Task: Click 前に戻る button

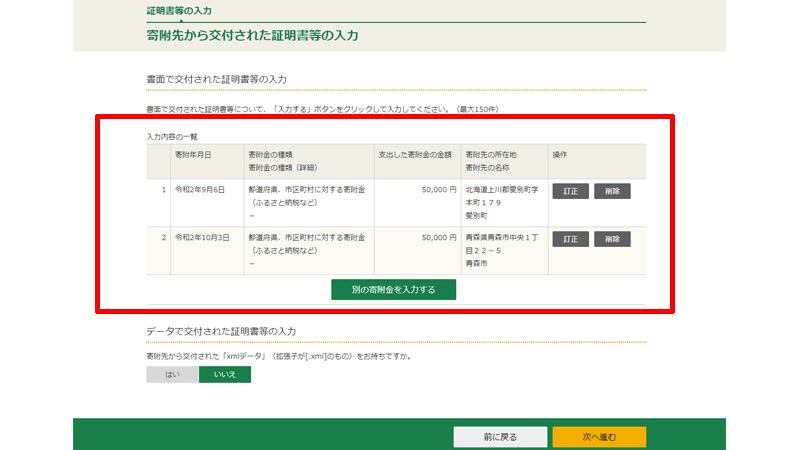Action: tap(500, 437)
